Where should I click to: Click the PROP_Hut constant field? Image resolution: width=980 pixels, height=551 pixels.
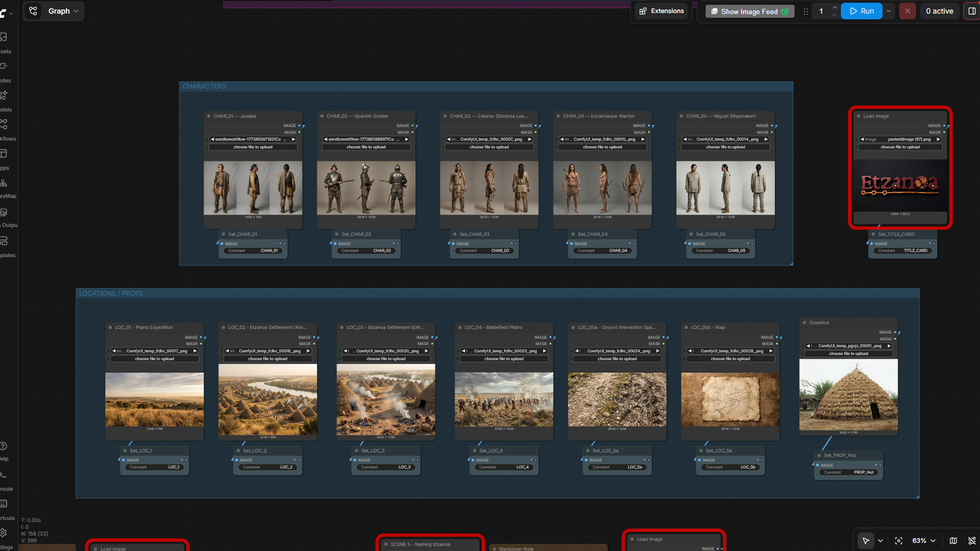coord(848,472)
